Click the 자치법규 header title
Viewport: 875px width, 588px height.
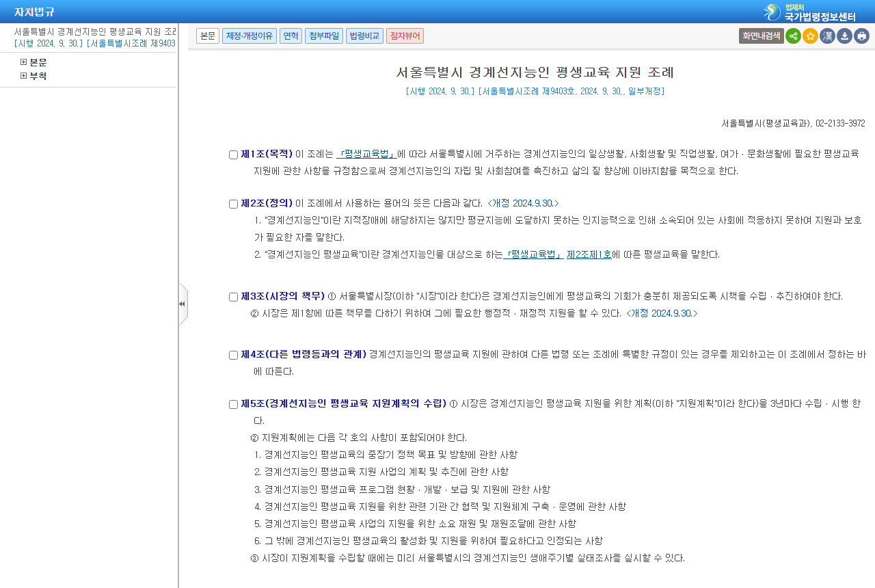coord(34,12)
